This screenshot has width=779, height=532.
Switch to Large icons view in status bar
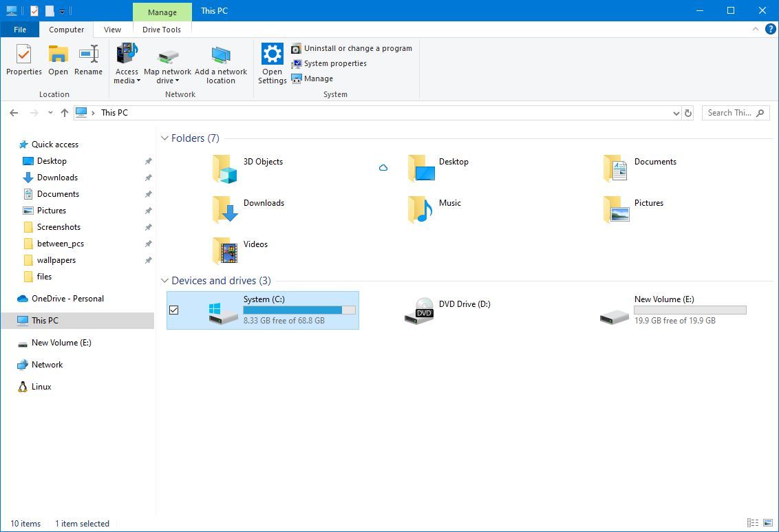tap(768, 522)
